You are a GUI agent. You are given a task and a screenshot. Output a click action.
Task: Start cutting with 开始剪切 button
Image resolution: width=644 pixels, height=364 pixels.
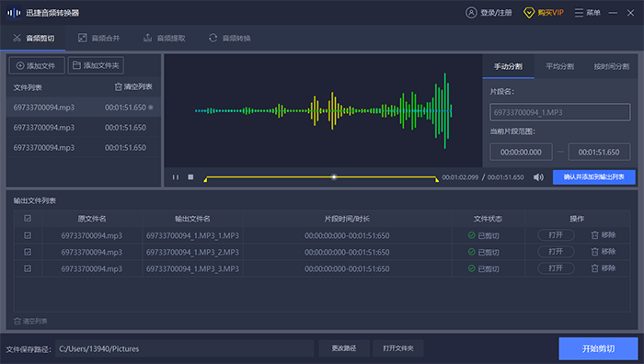point(598,348)
